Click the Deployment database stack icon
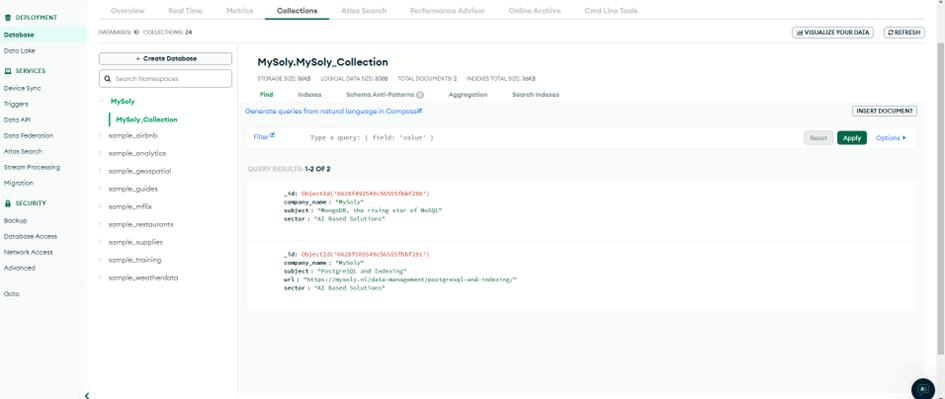 pos(7,17)
